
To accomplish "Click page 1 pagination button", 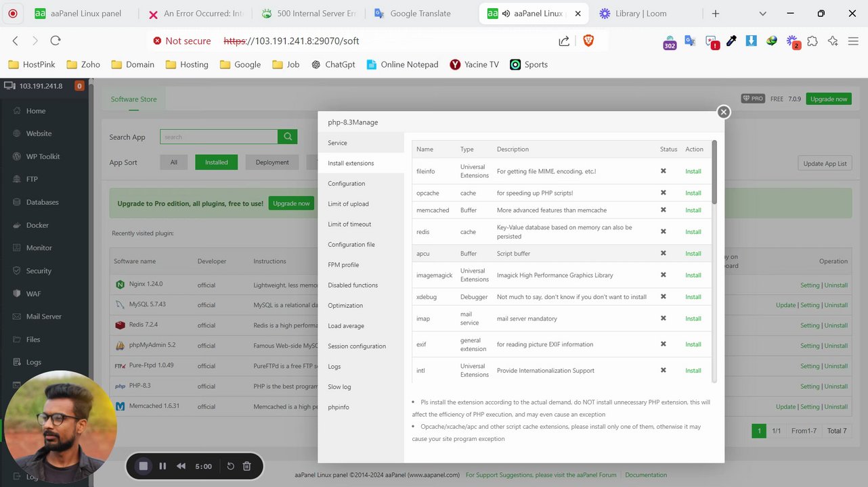I will click(759, 431).
